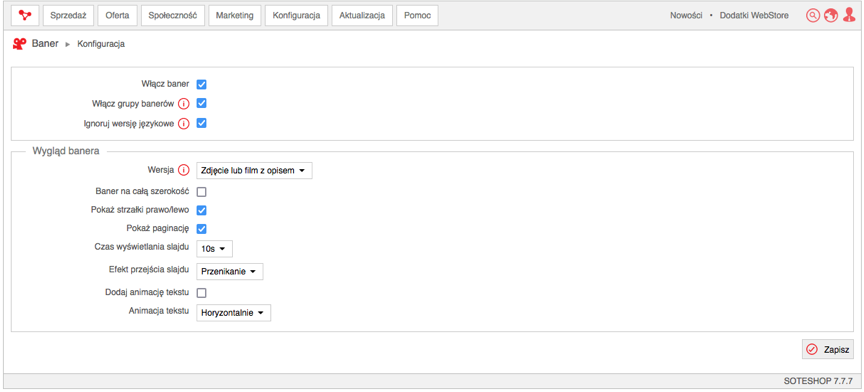Open the Dodatki WebStore link
This screenshot has width=864, height=392.
(754, 15)
